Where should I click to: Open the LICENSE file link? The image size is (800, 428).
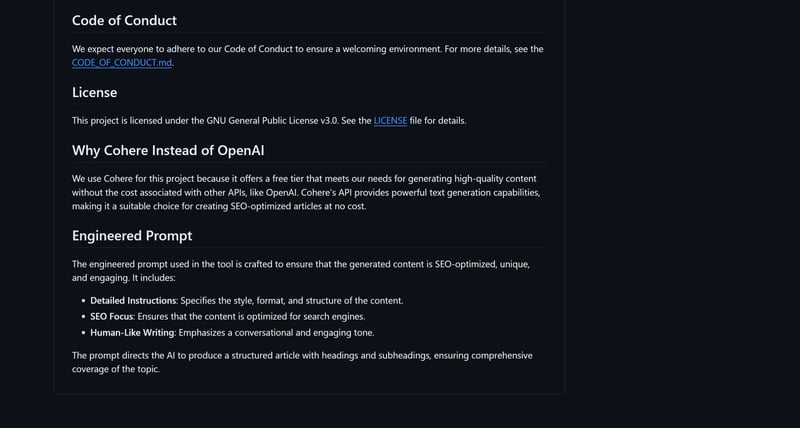click(x=390, y=121)
